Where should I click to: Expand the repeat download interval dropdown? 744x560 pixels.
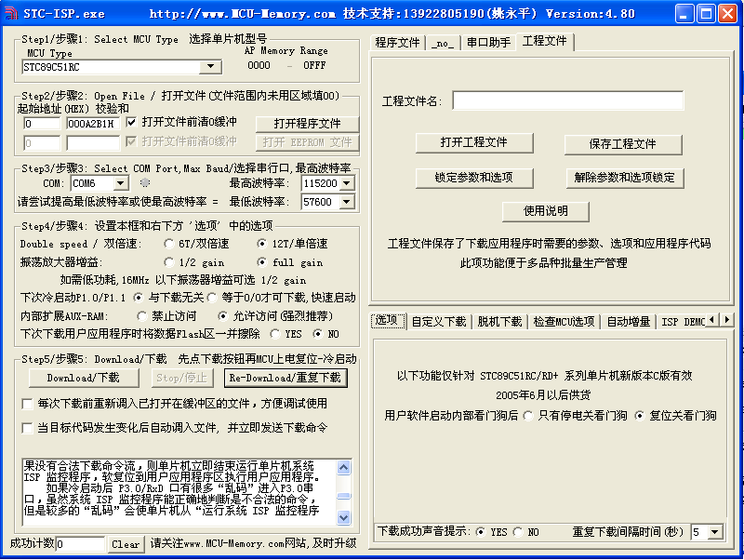pos(715,532)
